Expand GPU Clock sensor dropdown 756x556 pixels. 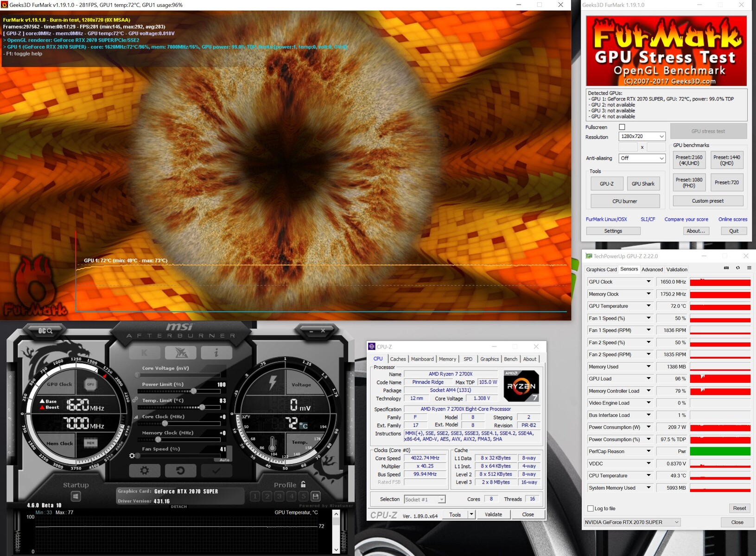pyautogui.click(x=648, y=282)
